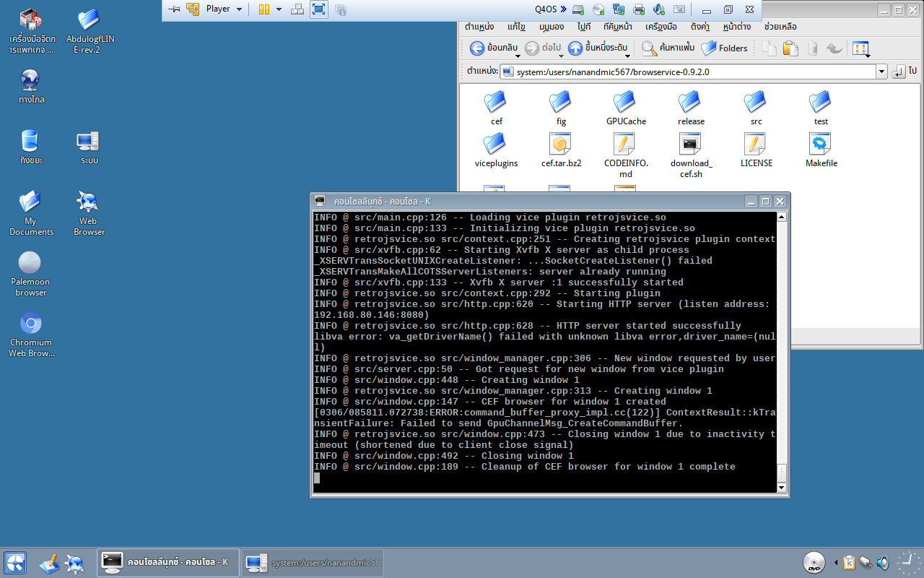Open the เครื่องมือ (Tools) menu
This screenshot has height=578, width=924.
661,27
